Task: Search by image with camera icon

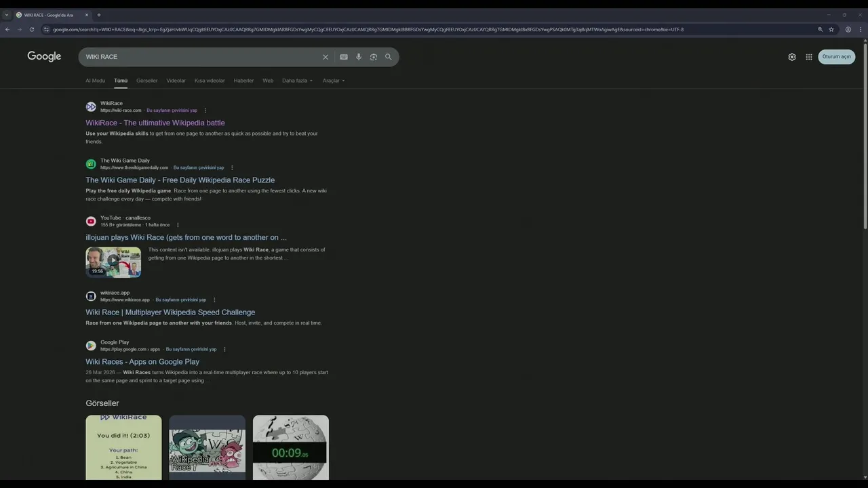Action: tap(374, 57)
